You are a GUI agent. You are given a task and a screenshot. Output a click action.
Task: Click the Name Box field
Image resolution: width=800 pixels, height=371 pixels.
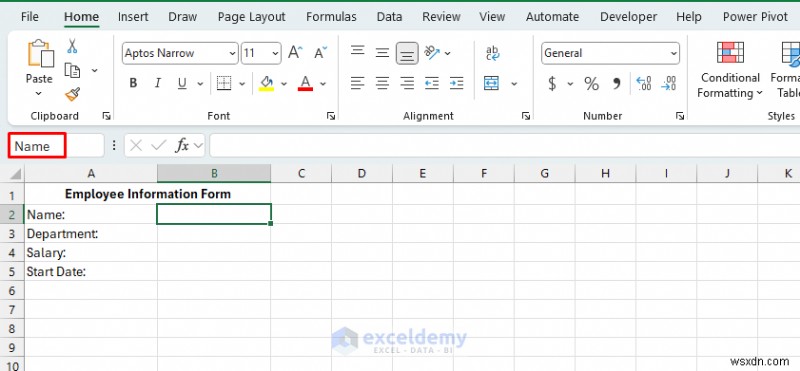tap(56, 146)
